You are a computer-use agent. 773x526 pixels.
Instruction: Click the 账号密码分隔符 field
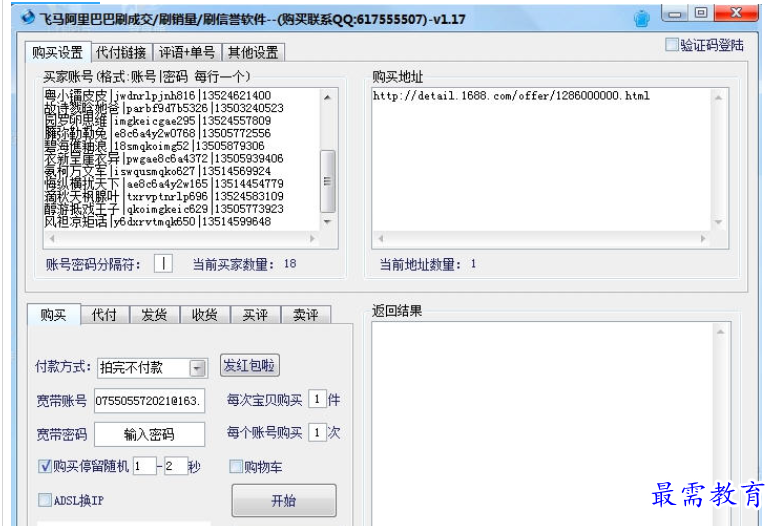pos(163,263)
